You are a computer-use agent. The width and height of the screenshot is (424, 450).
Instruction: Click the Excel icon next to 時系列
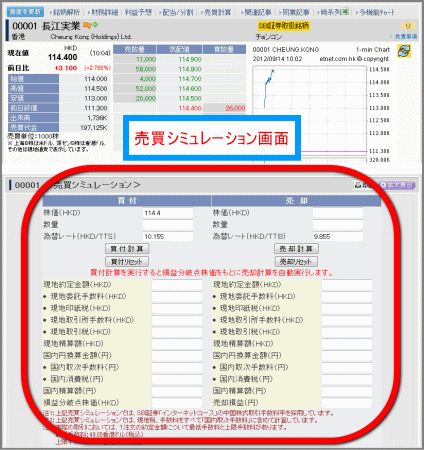345,11
